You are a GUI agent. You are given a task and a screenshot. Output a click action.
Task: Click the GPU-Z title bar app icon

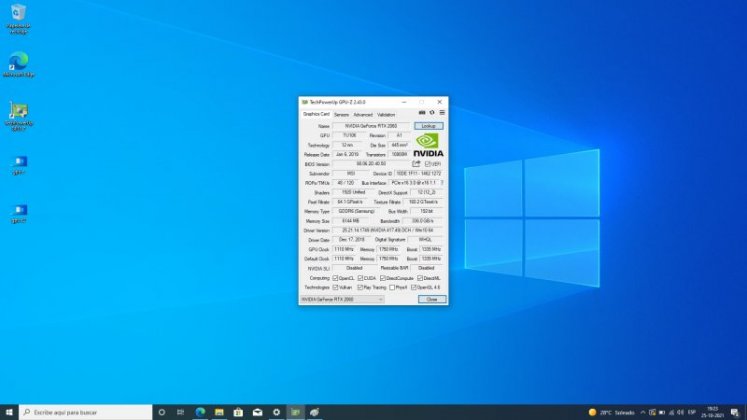click(x=304, y=102)
